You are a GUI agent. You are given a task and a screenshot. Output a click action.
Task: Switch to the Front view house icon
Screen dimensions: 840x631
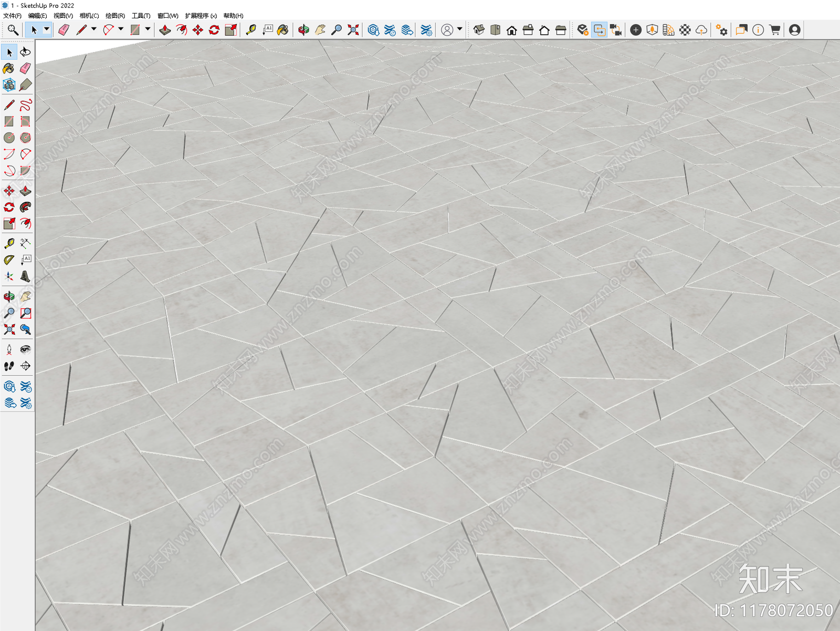(511, 30)
